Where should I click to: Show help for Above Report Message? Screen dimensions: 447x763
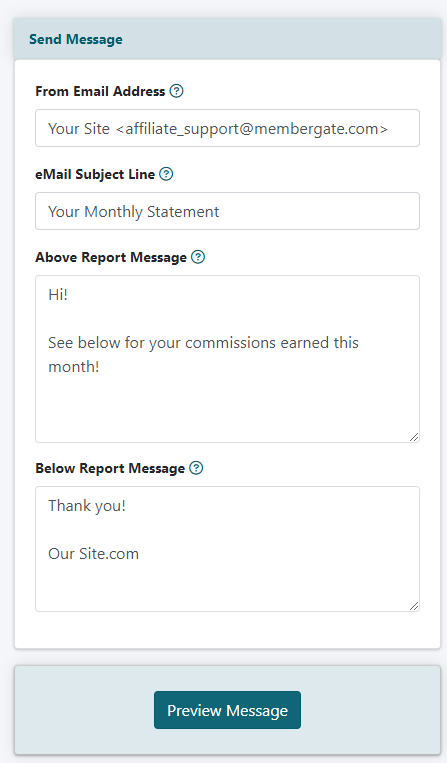point(198,257)
